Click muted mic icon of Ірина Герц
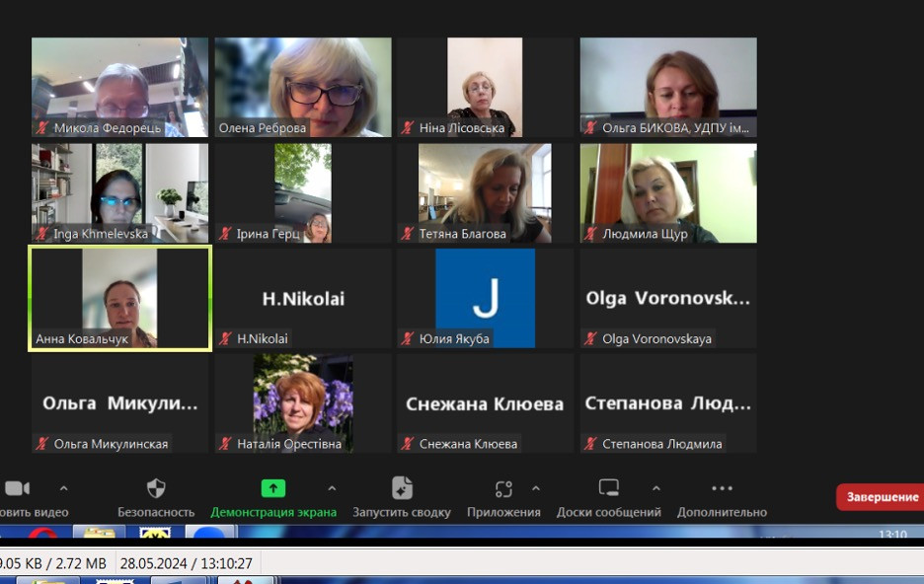The height and width of the screenshot is (584, 924). coord(224,234)
